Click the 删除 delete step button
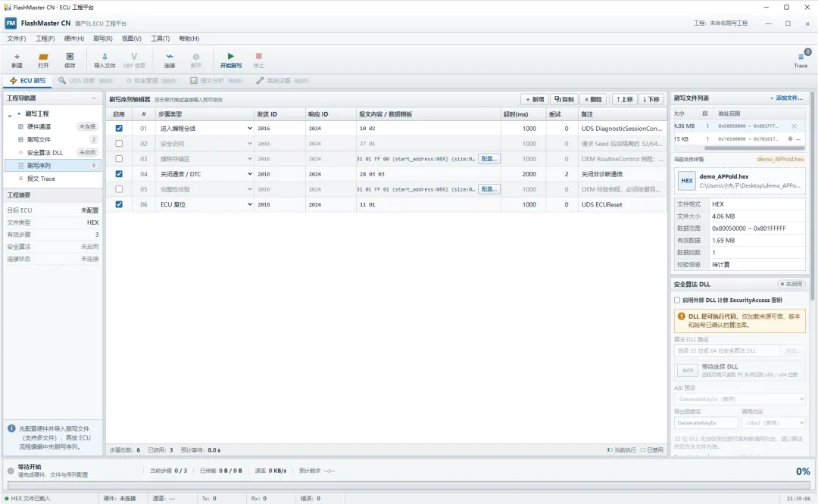This screenshot has height=504, width=818. coord(593,99)
